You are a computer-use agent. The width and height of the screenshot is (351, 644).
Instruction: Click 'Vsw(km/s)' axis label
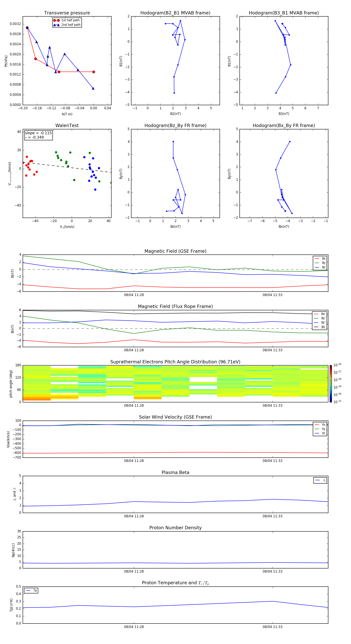(8, 439)
